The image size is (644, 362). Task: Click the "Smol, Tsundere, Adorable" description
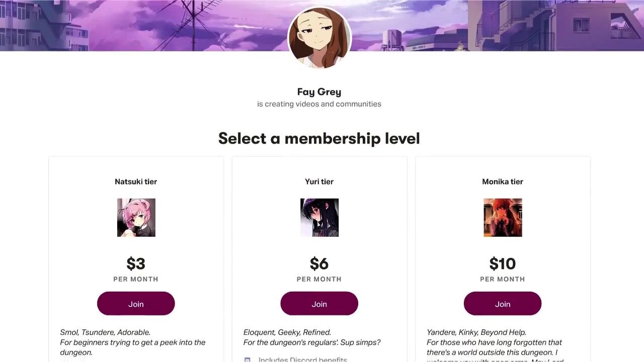click(105, 332)
